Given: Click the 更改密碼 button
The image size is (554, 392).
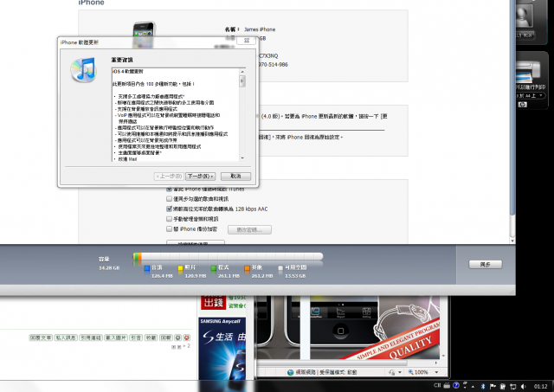Looking at the screenshot, I should tap(249, 230).
